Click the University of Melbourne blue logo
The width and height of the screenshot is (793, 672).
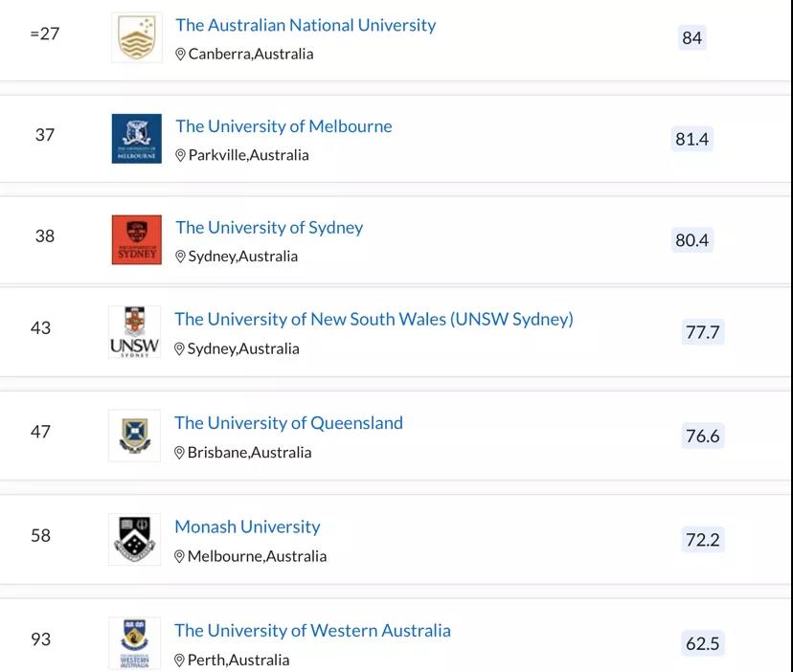(x=137, y=139)
